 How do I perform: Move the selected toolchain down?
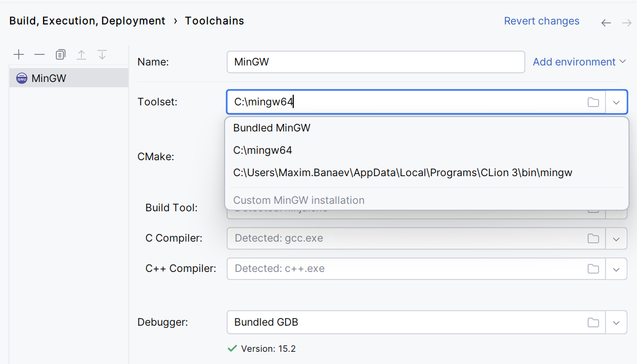[102, 54]
